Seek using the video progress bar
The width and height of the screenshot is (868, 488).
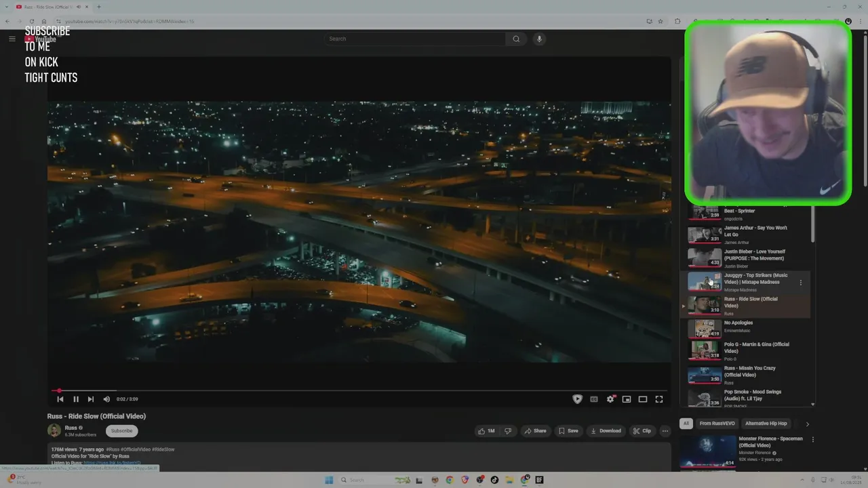coord(359,390)
